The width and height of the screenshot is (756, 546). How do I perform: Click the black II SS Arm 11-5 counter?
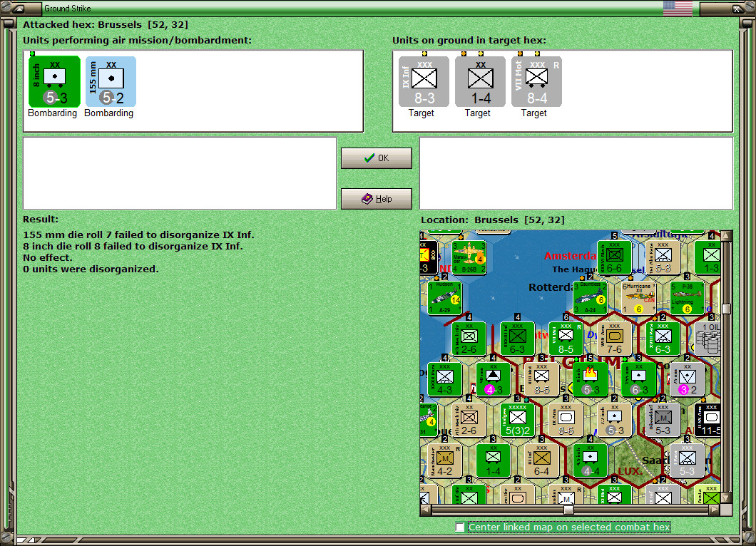pos(708,421)
